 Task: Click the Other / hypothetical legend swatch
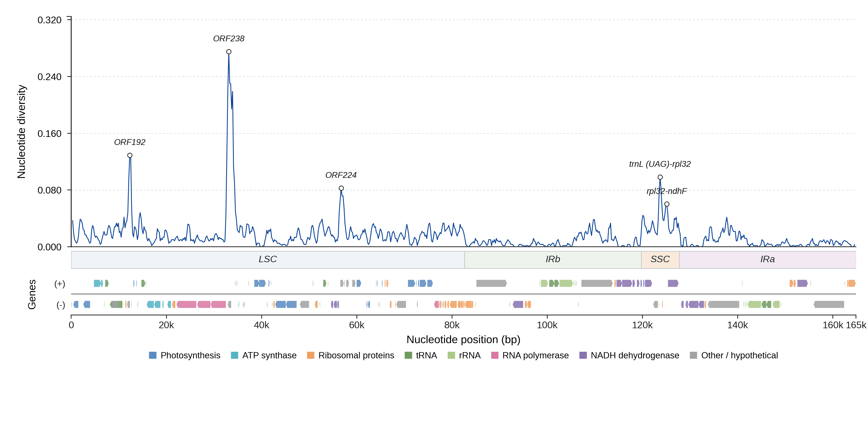tap(693, 355)
